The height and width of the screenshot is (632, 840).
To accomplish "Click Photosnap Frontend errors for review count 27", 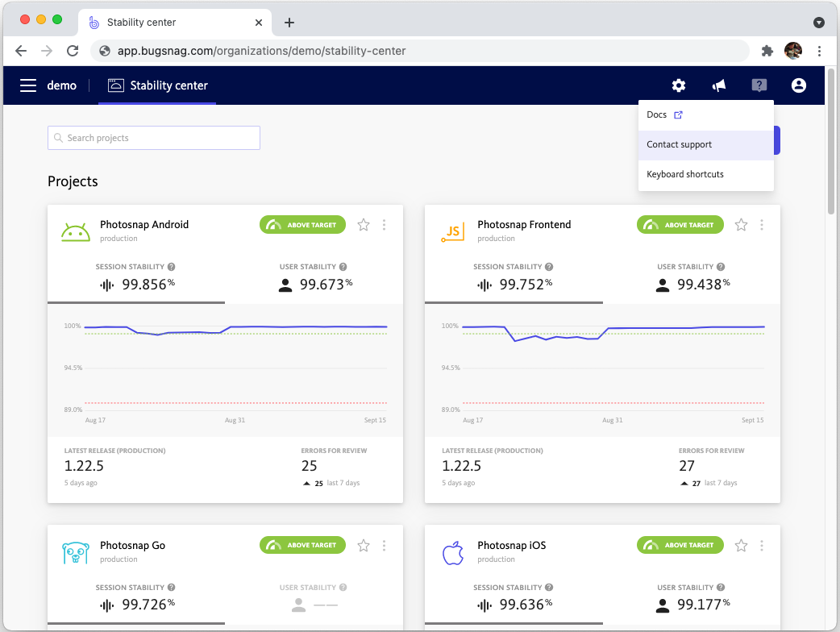I will (687, 466).
